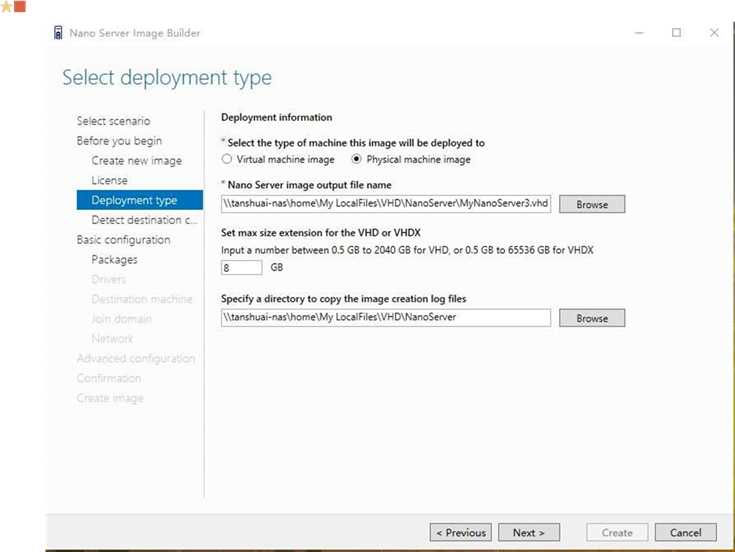
Task: Open the Select scenario step
Action: point(113,121)
